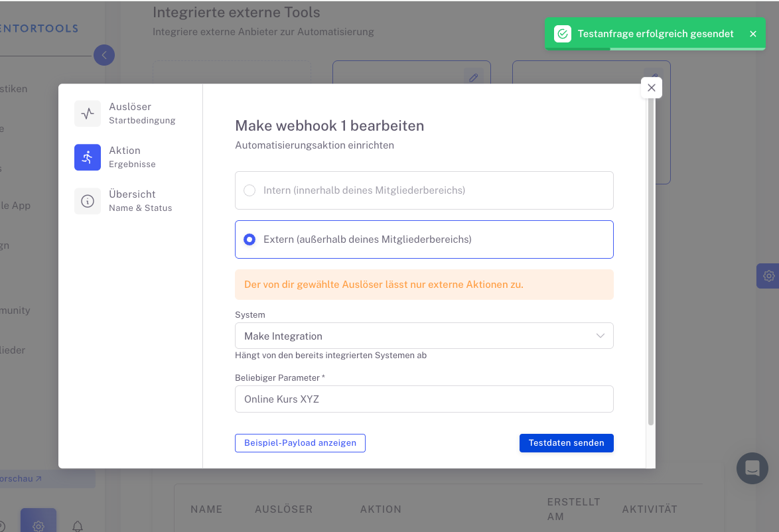This screenshot has height=532, width=779.
Task: Close the webhook edit dialog
Action: coord(652,88)
